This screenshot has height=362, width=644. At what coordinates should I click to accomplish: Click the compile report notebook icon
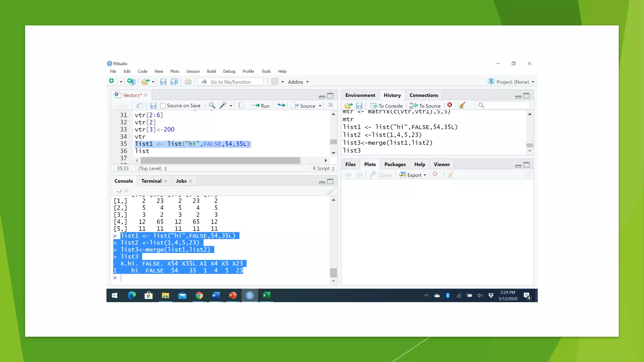coord(241,106)
